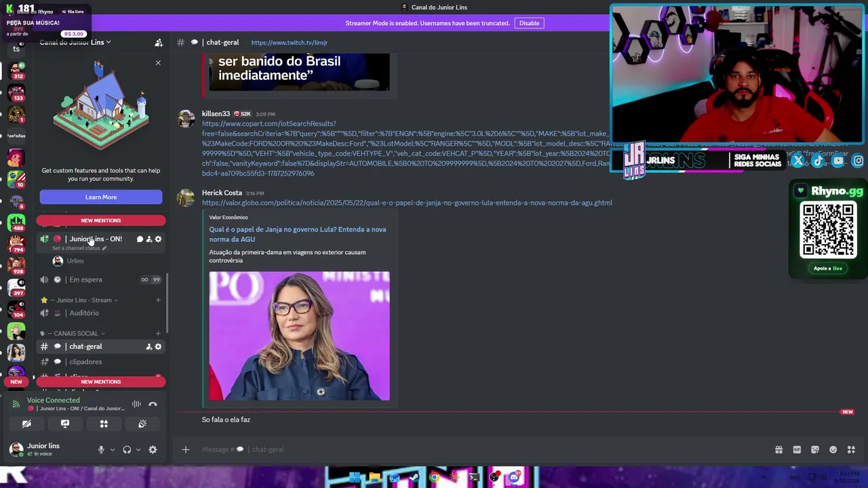
Task: Open the twitch.tv/linsjr link in channel header
Action: tap(290, 43)
